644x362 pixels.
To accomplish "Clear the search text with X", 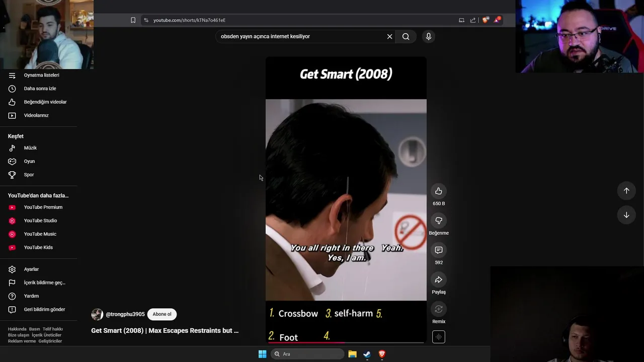I will tap(389, 36).
